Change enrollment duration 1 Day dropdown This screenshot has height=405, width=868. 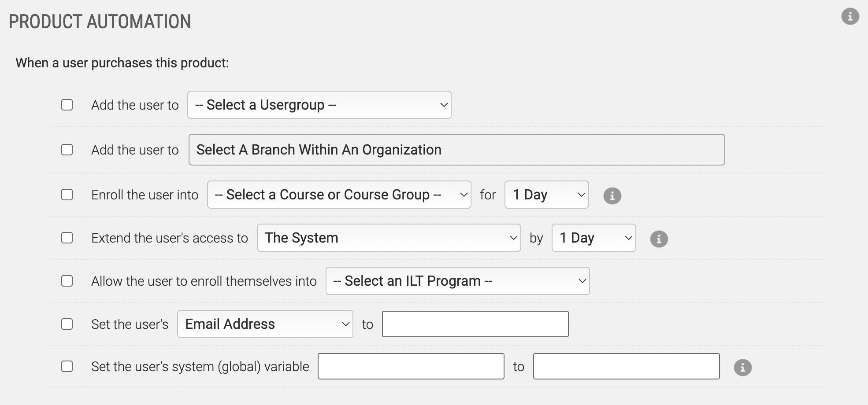click(x=547, y=195)
